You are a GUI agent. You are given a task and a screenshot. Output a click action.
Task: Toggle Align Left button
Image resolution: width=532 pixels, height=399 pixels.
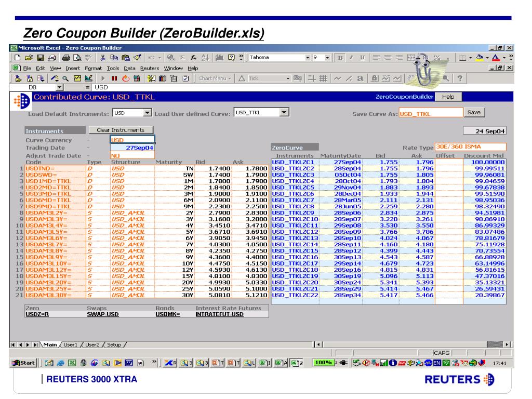376,58
